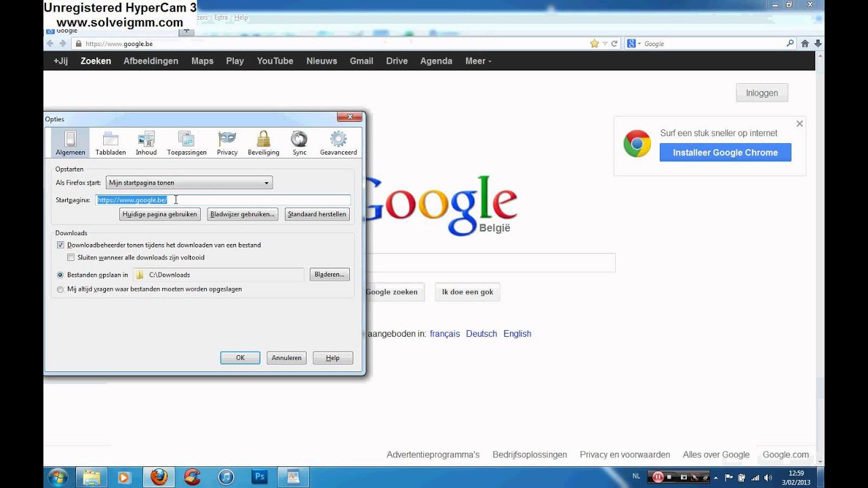Open Gmail from the Google bar
Viewport: 868px width, 488px height.
(x=361, y=61)
